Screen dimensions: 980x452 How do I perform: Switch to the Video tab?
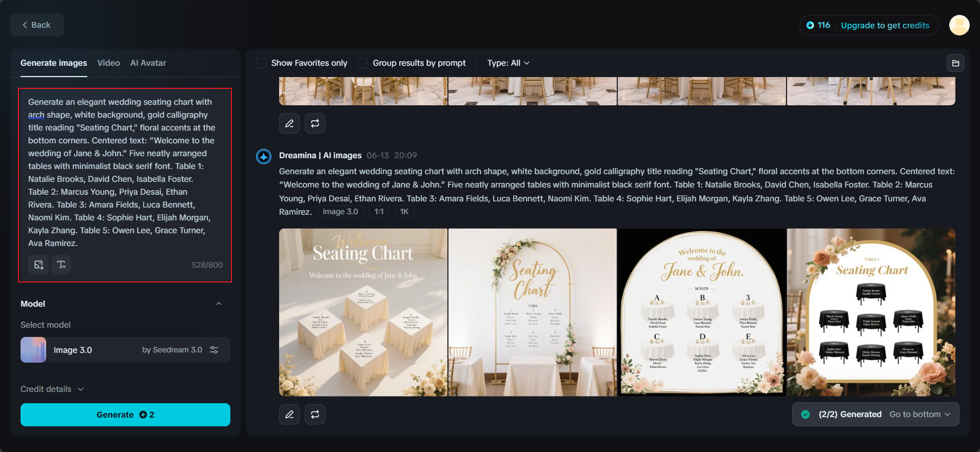point(109,63)
